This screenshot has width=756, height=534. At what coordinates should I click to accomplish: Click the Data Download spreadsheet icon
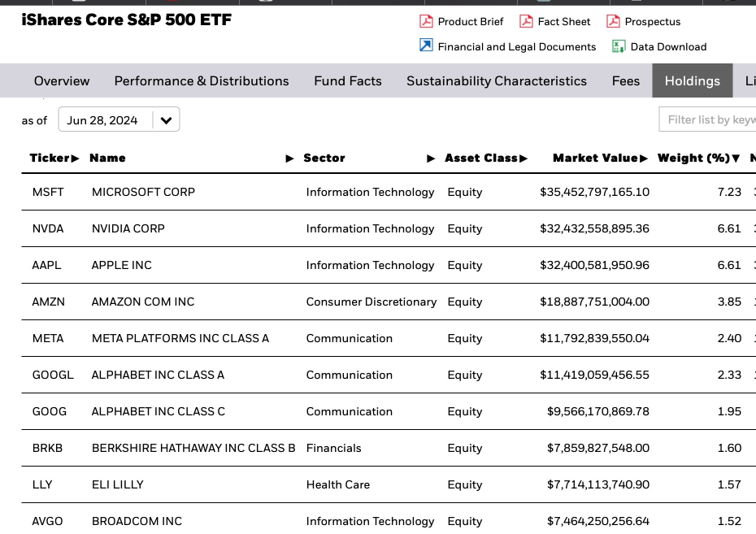tap(619, 46)
